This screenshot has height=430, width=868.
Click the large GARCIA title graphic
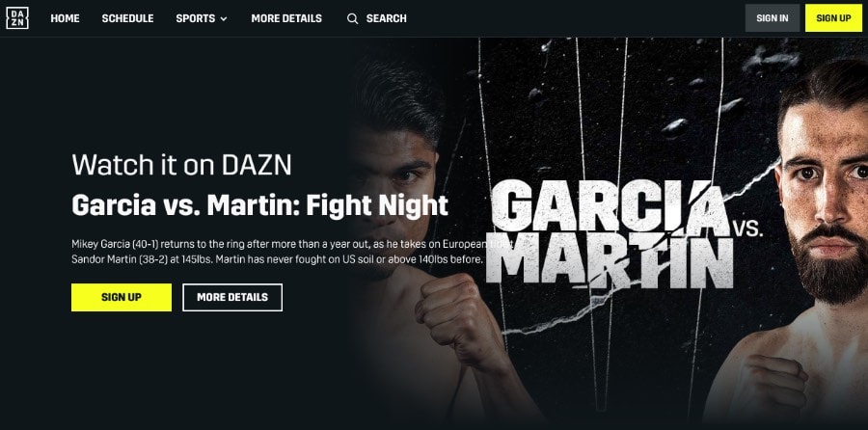[609, 206]
